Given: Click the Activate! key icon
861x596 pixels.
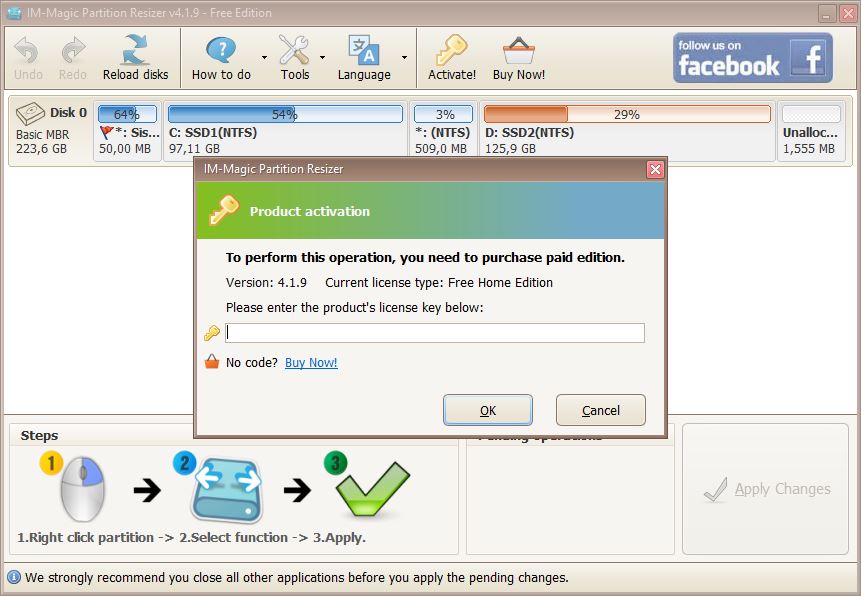Looking at the screenshot, I should tap(451, 51).
